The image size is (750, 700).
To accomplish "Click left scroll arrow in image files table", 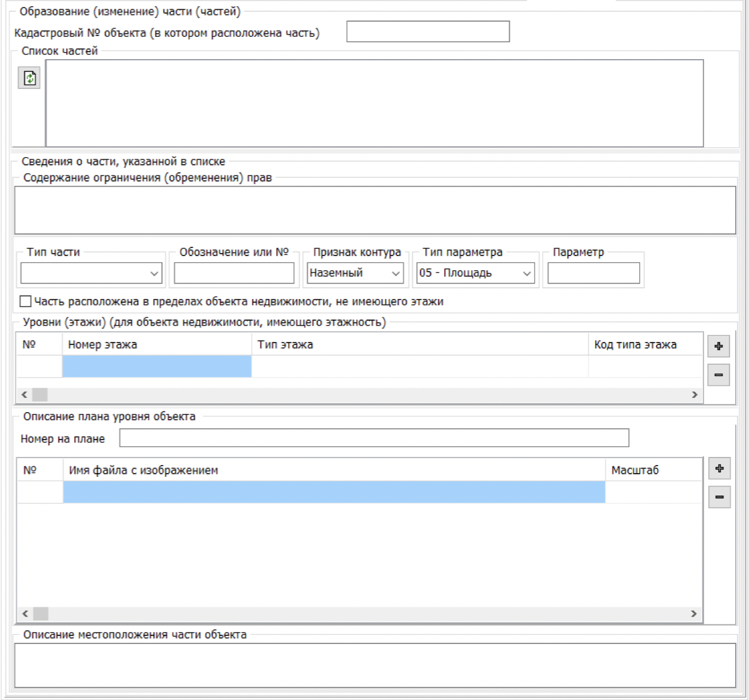I will click(25, 614).
